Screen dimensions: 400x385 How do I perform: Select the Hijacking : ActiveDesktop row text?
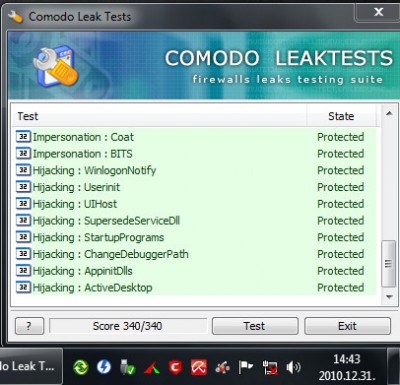(x=92, y=287)
